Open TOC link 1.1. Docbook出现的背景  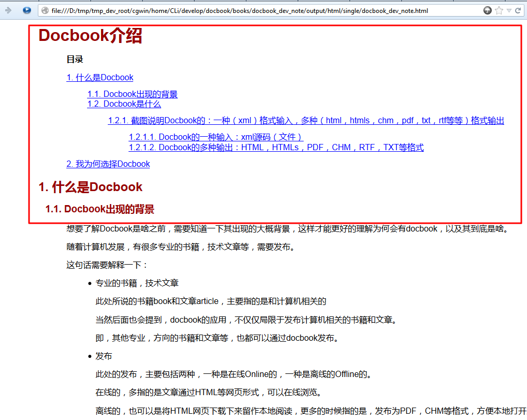click(133, 94)
